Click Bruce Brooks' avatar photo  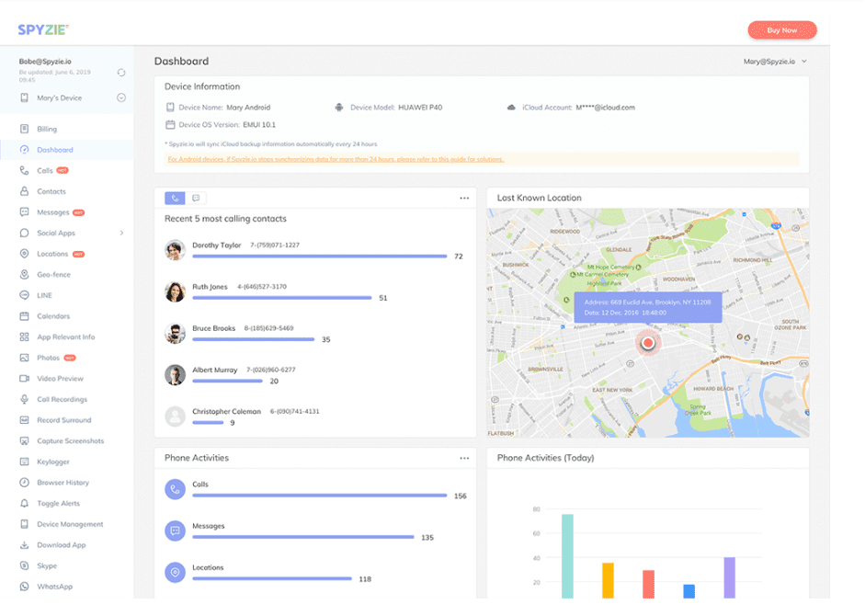point(175,334)
